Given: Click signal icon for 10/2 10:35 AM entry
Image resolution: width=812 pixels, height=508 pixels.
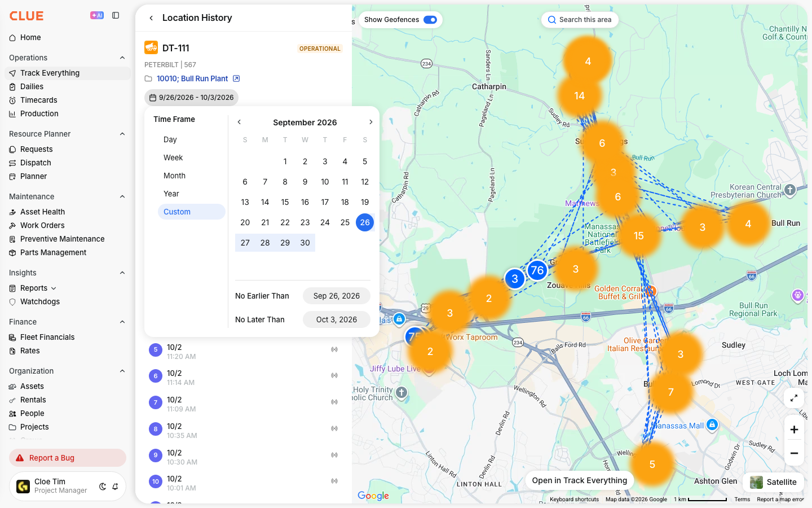Looking at the screenshot, I should click(x=334, y=428).
